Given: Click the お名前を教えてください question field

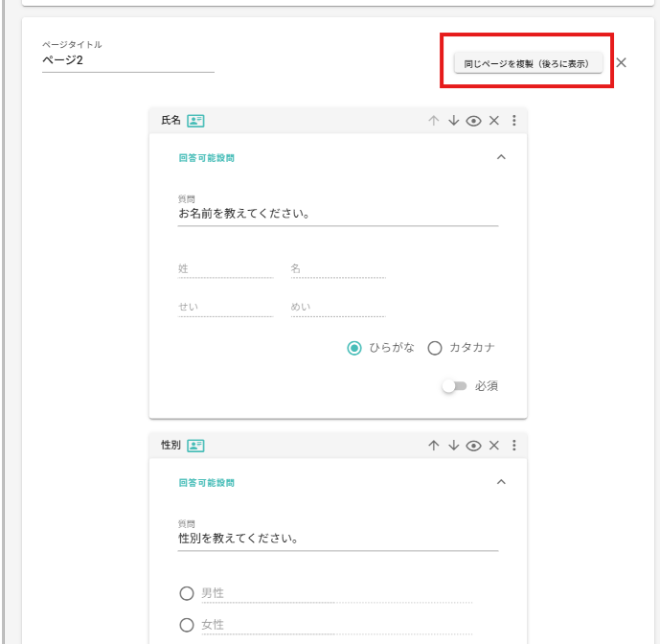Looking at the screenshot, I should [x=337, y=214].
